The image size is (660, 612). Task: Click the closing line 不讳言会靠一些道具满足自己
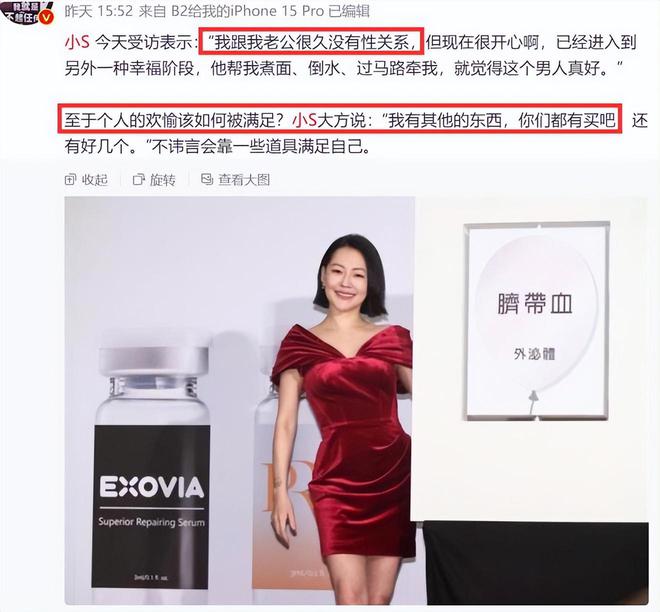pyautogui.click(x=261, y=147)
